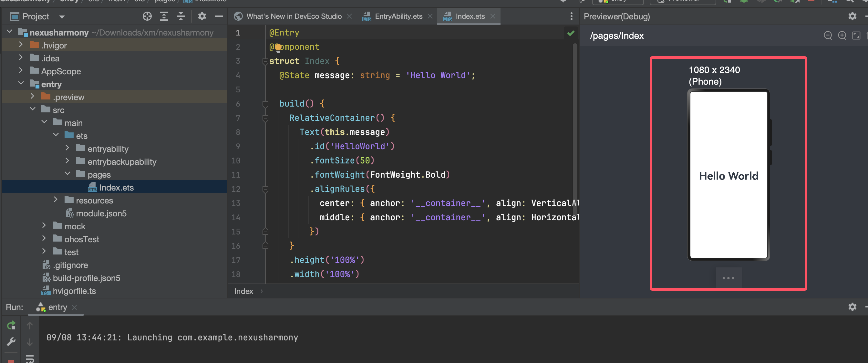Toggle fold marker on alignRules line
The height and width of the screenshot is (363, 868).
point(265,189)
